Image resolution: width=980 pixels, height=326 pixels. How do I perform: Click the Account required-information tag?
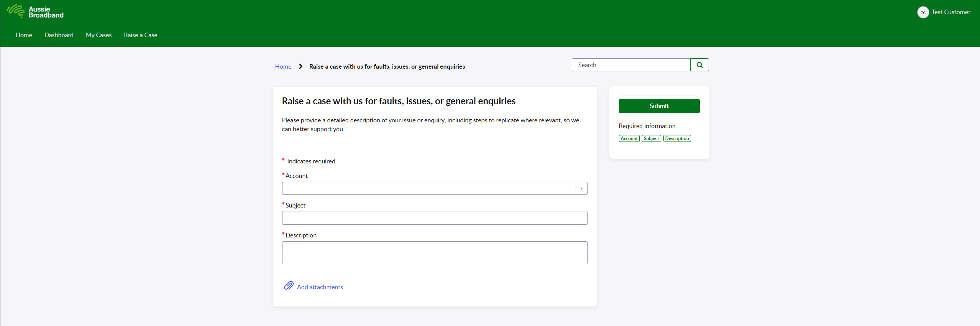click(629, 138)
